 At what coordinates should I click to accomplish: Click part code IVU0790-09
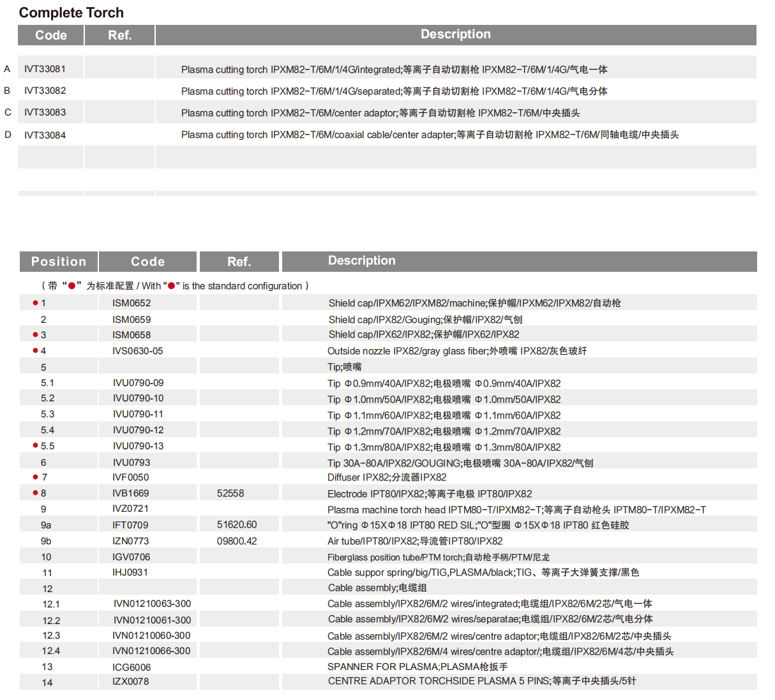pyautogui.click(x=138, y=383)
